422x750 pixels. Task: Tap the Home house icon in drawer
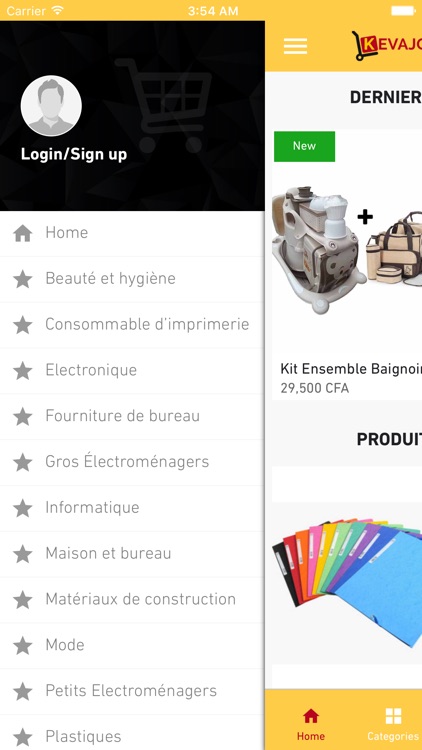pos(22,233)
